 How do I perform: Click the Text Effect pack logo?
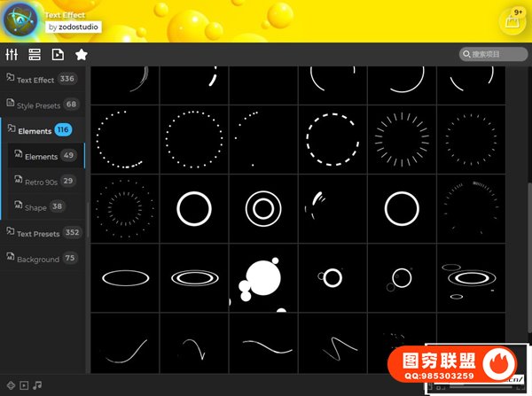(20, 19)
